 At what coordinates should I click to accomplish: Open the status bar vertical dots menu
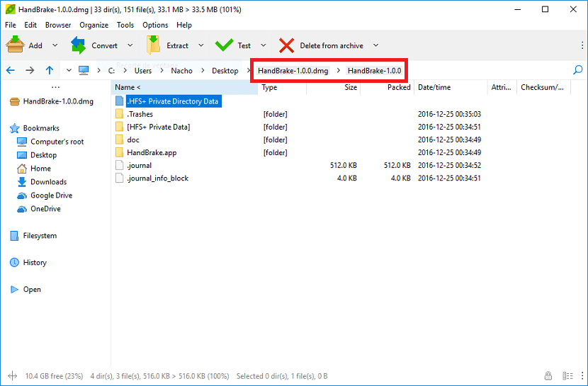click(582, 375)
